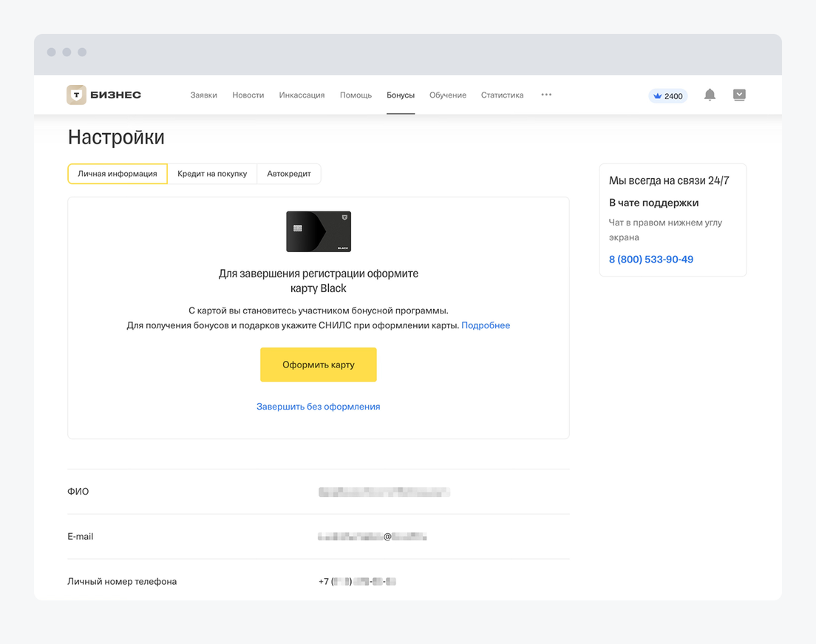Image resolution: width=816 pixels, height=644 pixels.
Task: Click the Black card image
Action: [319, 231]
